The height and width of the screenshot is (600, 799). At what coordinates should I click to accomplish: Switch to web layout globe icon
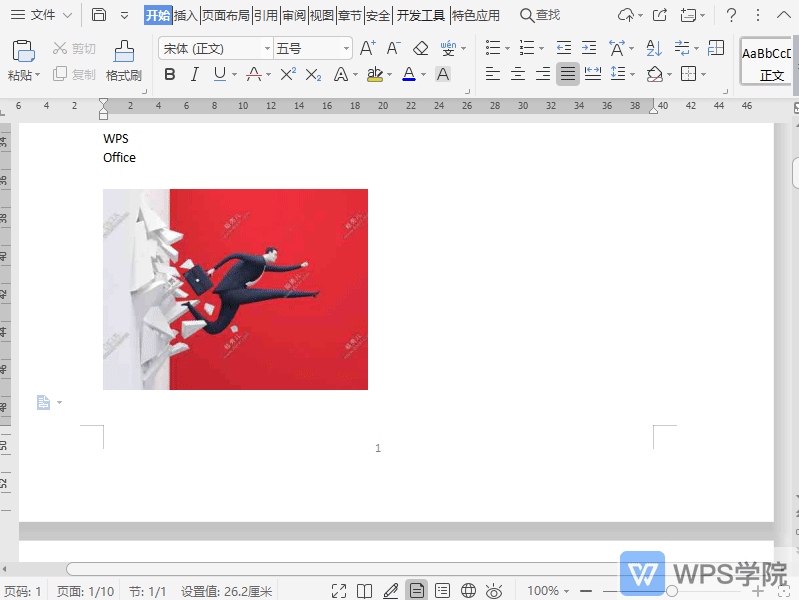pos(467,591)
